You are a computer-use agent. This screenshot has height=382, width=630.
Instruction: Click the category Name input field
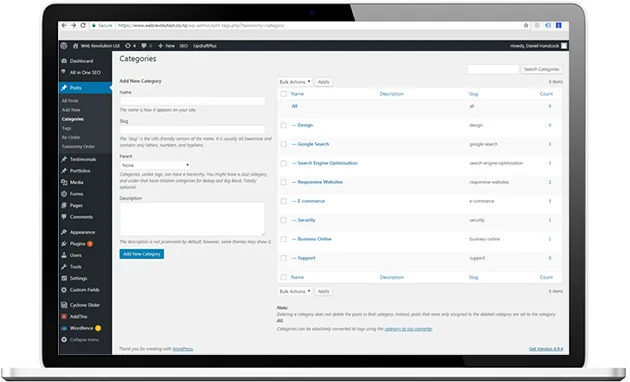(192, 101)
